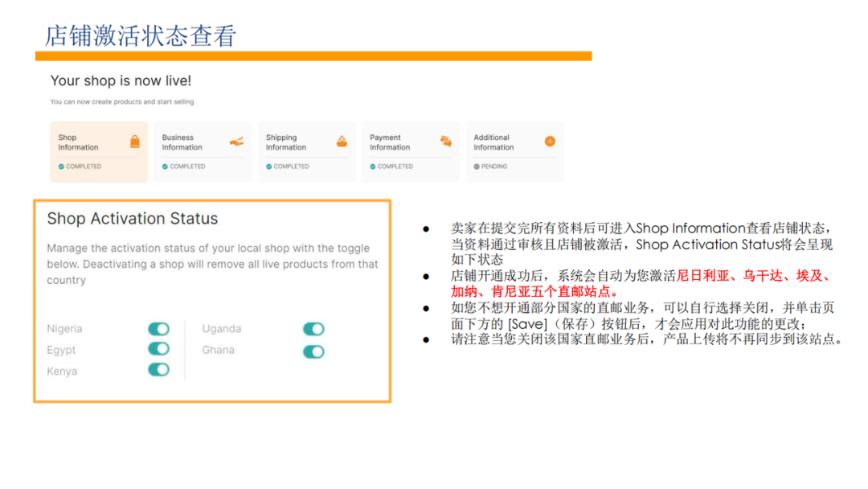The height and width of the screenshot is (489, 868).
Task: Toggle the Ghana shop switch
Action: pyautogui.click(x=313, y=351)
